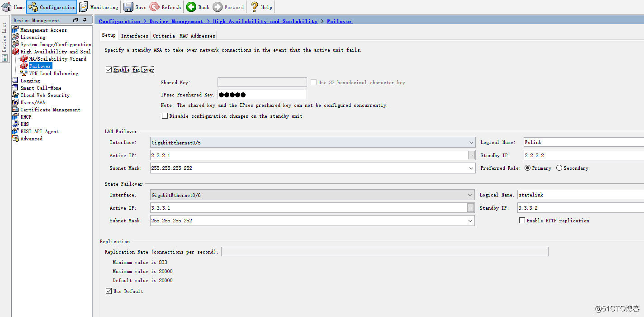This screenshot has height=317, width=644.
Task: Switch to the Setup tab
Action: pos(109,35)
